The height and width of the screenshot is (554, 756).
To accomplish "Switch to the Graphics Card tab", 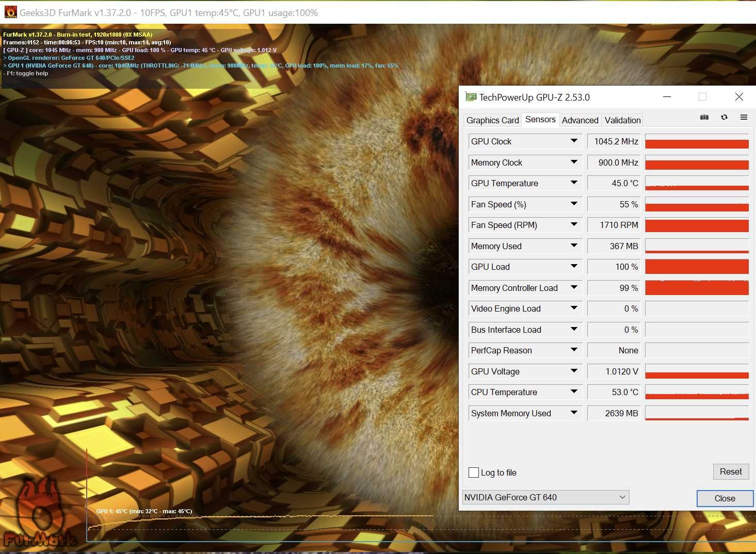I will point(492,120).
